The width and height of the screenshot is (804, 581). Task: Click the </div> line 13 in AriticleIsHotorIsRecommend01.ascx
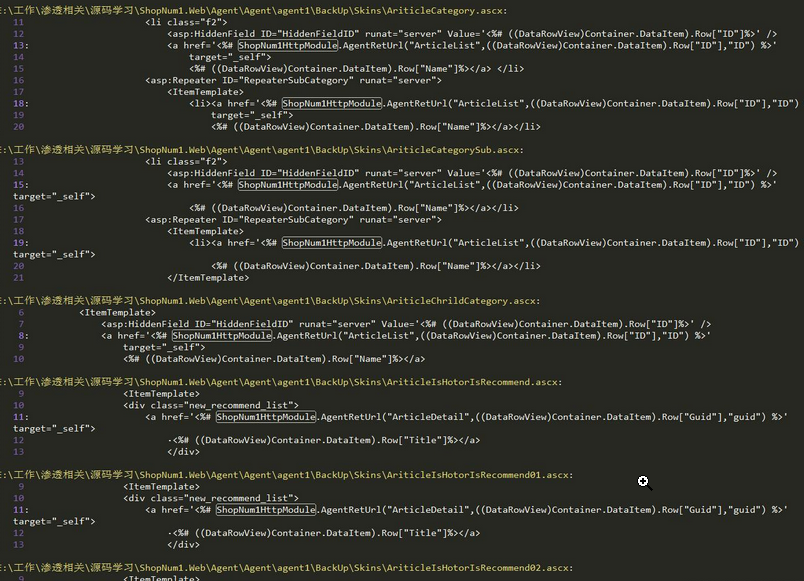(184, 545)
